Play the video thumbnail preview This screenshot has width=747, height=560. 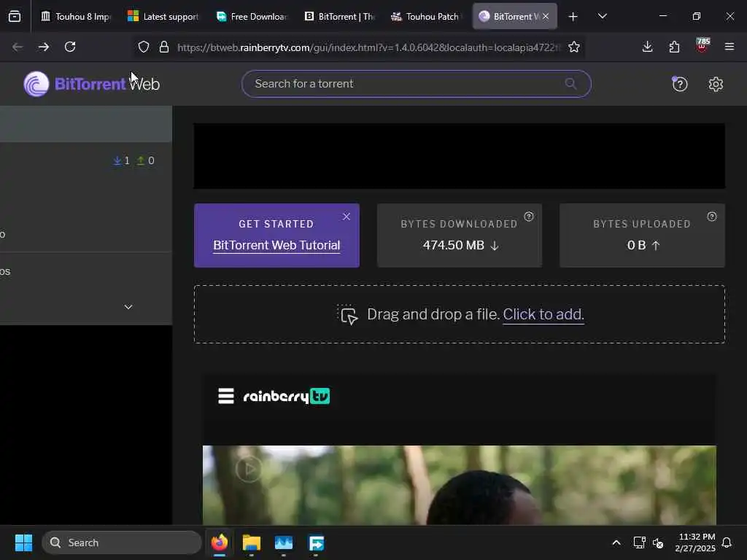coord(249,469)
